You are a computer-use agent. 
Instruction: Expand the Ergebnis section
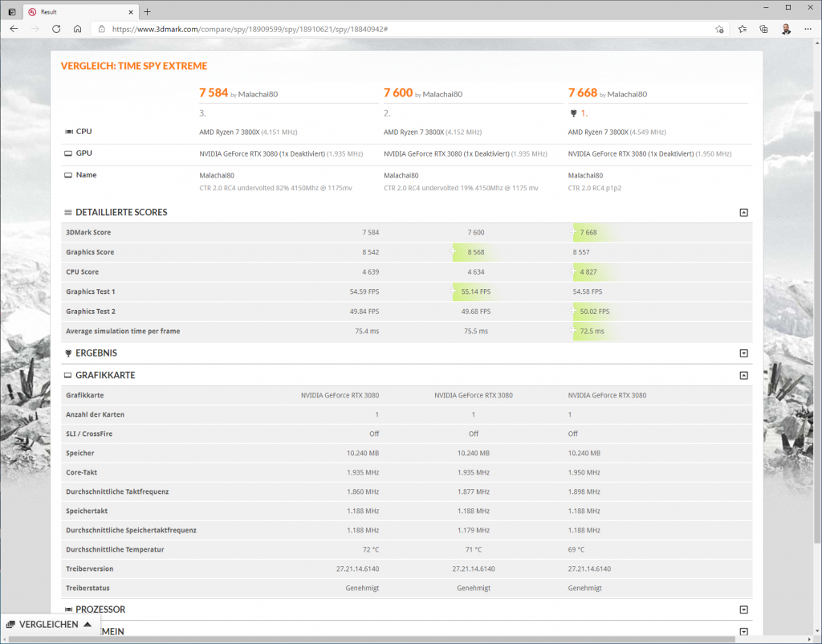coord(743,353)
